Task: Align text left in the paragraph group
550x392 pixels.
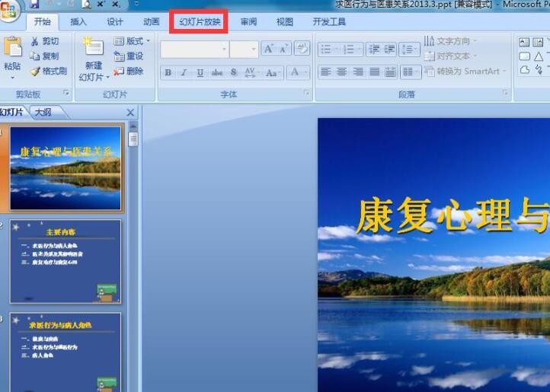Action: click(325, 72)
